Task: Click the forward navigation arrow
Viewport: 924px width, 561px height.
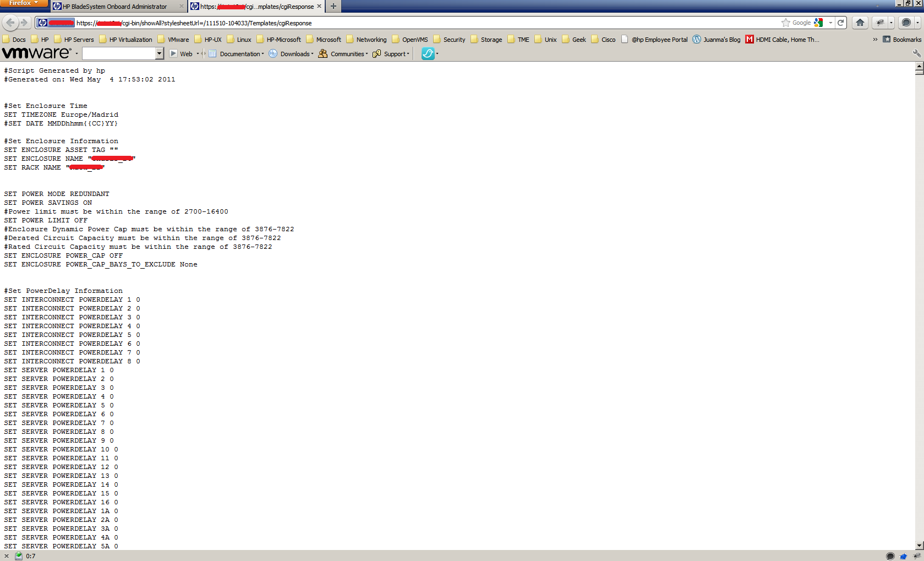Action: (x=24, y=23)
